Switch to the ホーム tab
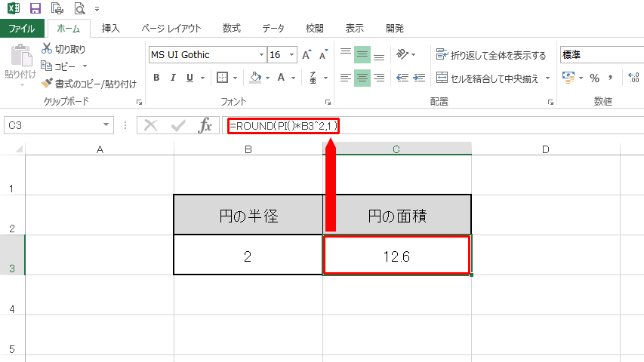 pos(68,29)
